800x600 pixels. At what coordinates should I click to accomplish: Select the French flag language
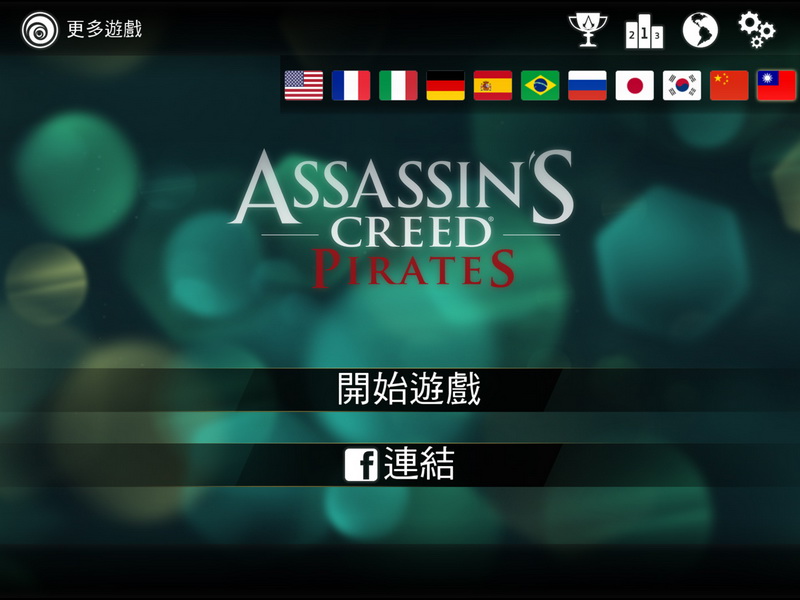click(x=351, y=85)
